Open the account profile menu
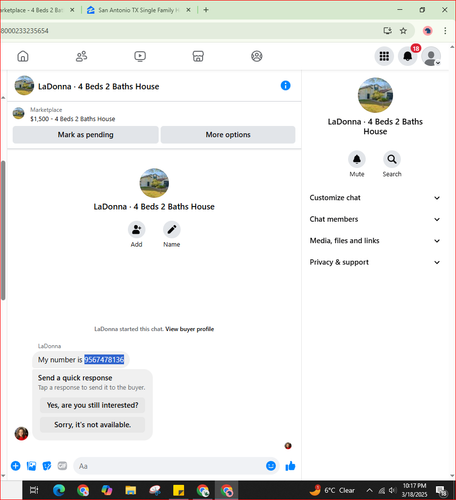Image resolution: width=456 pixels, height=500 pixels. [x=431, y=56]
